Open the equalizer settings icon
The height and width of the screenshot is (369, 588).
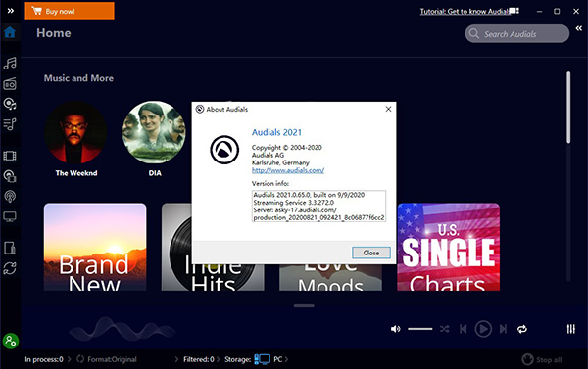point(570,329)
